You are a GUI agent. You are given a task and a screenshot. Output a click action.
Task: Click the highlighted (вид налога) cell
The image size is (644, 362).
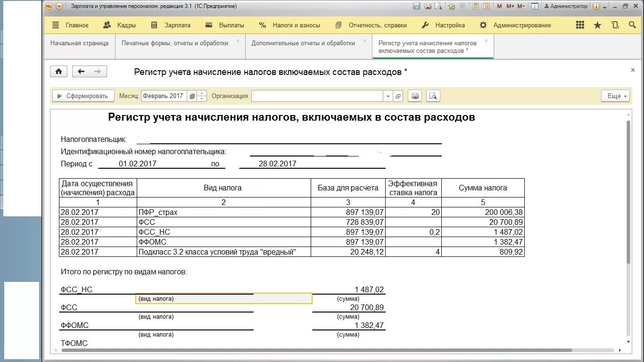(223, 298)
